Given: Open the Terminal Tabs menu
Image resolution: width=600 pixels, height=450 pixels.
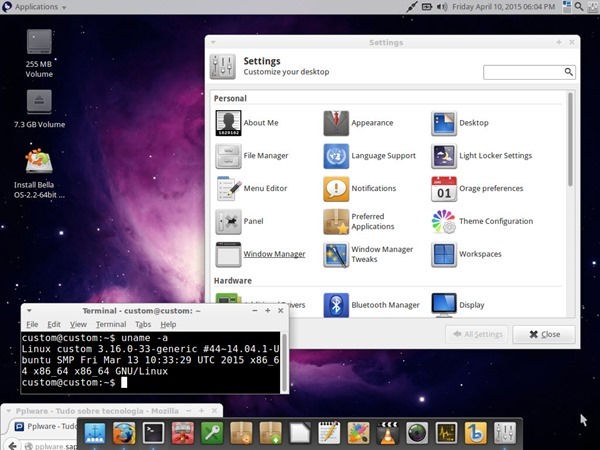Looking at the screenshot, I should (143, 324).
